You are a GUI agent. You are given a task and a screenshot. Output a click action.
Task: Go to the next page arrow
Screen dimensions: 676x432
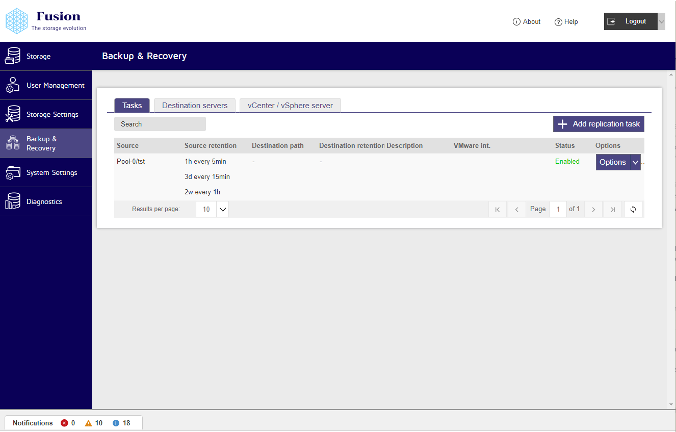(593, 210)
